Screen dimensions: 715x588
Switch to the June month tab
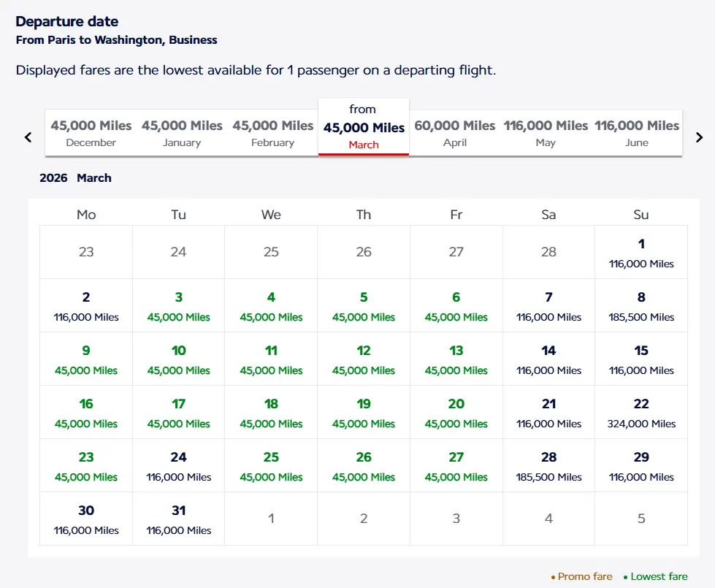pyautogui.click(x=636, y=133)
